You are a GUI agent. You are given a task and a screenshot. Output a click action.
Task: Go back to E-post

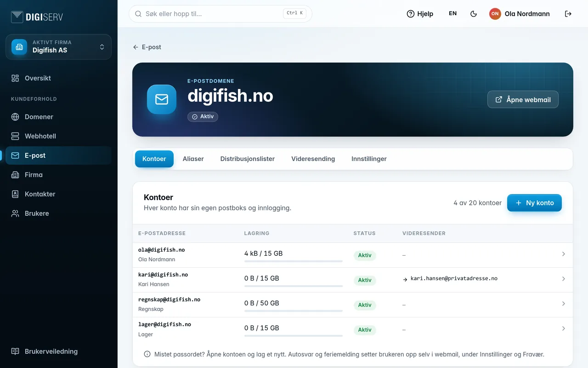click(x=147, y=47)
